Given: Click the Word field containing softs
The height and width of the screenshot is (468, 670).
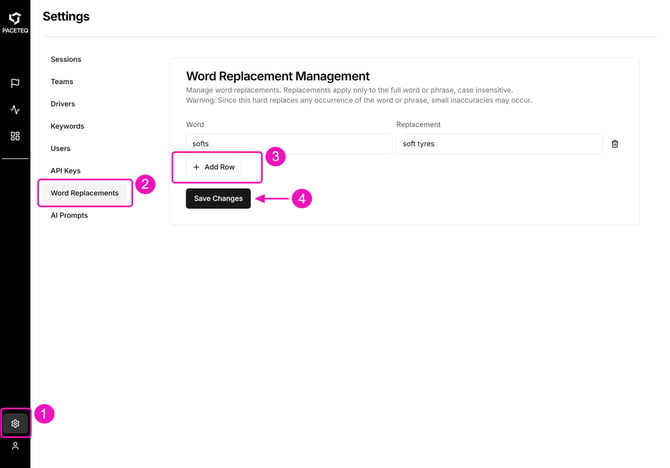Looking at the screenshot, I should click(289, 144).
